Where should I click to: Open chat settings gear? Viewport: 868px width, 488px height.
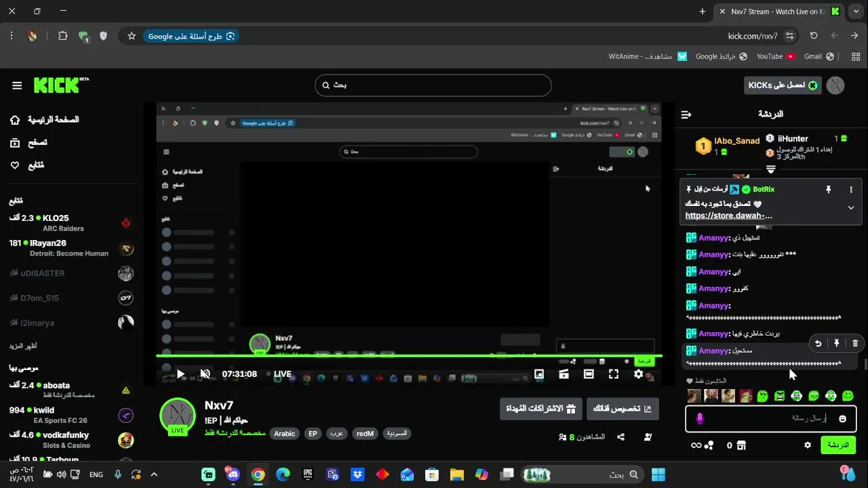[x=808, y=445]
